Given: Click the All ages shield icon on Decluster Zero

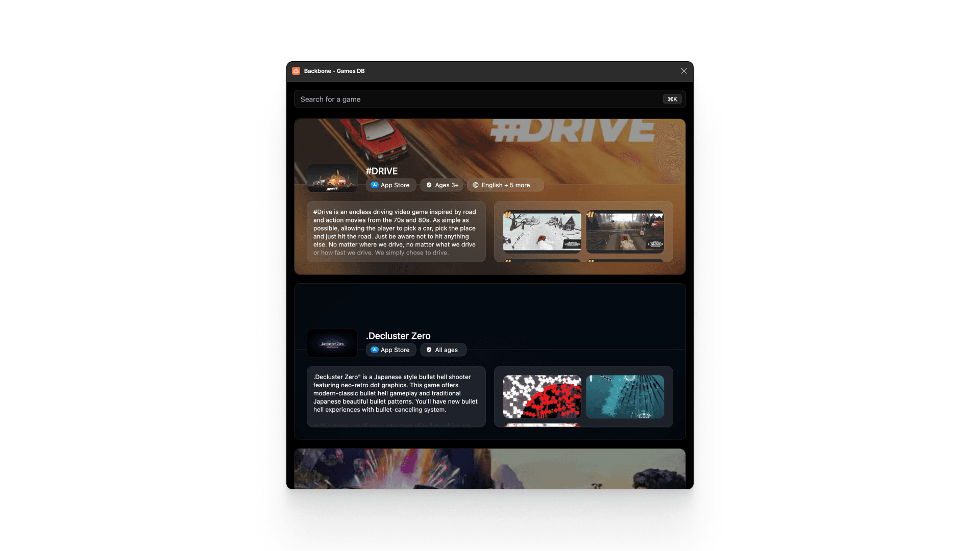Looking at the screenshot, I should pos(429,350).
